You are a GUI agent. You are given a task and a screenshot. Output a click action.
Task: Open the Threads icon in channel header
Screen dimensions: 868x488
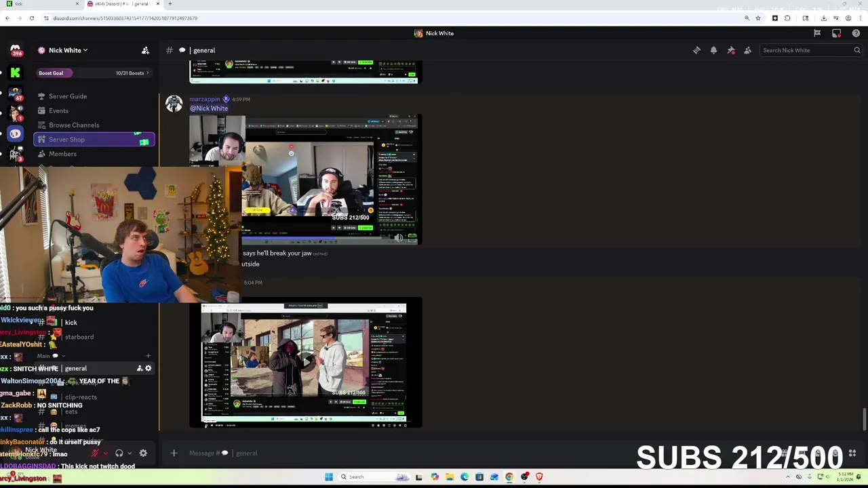pos(696,50)
